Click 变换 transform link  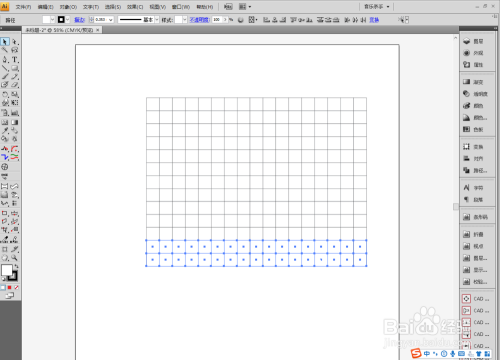pos(374,20)
